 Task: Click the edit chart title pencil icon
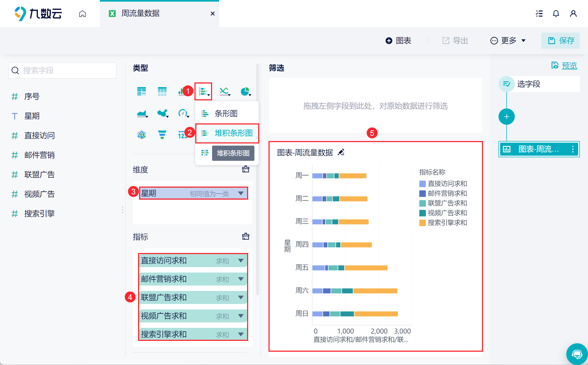click(x=341, y=152)
